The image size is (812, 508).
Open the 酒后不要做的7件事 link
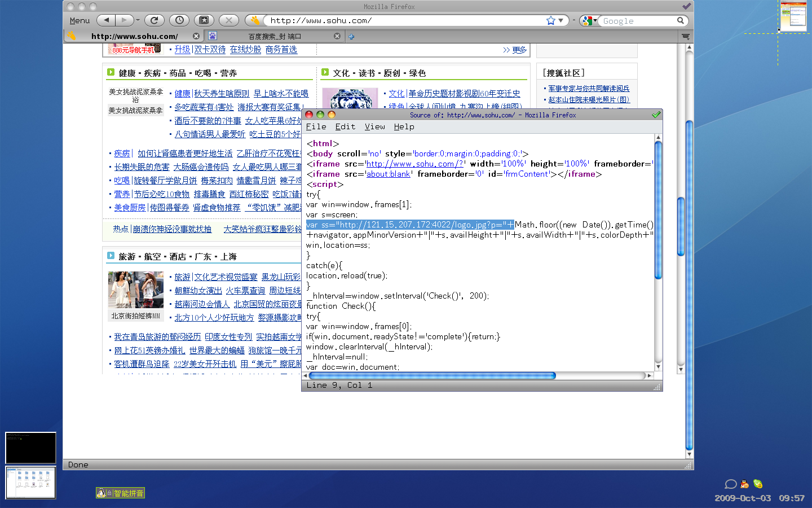[x=208, y=120]
